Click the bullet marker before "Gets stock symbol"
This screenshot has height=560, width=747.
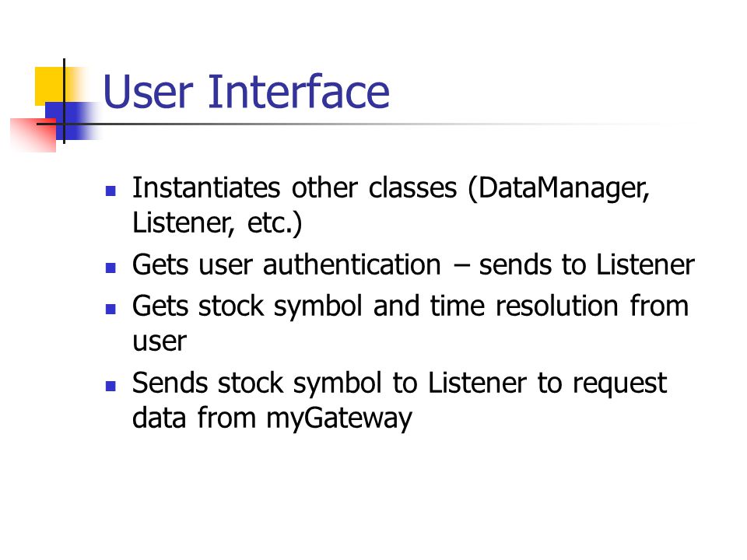coord(110,309)
